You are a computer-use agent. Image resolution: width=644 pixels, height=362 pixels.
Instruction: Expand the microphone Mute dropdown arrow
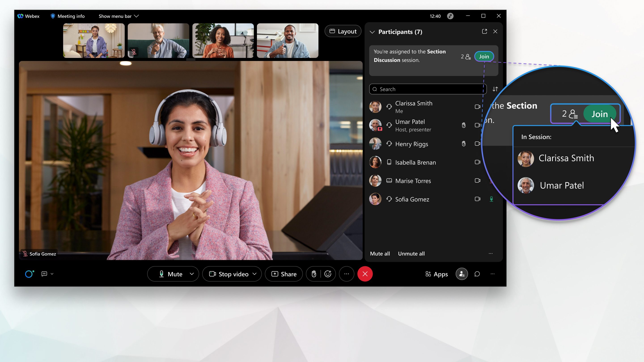pos(192,274)
